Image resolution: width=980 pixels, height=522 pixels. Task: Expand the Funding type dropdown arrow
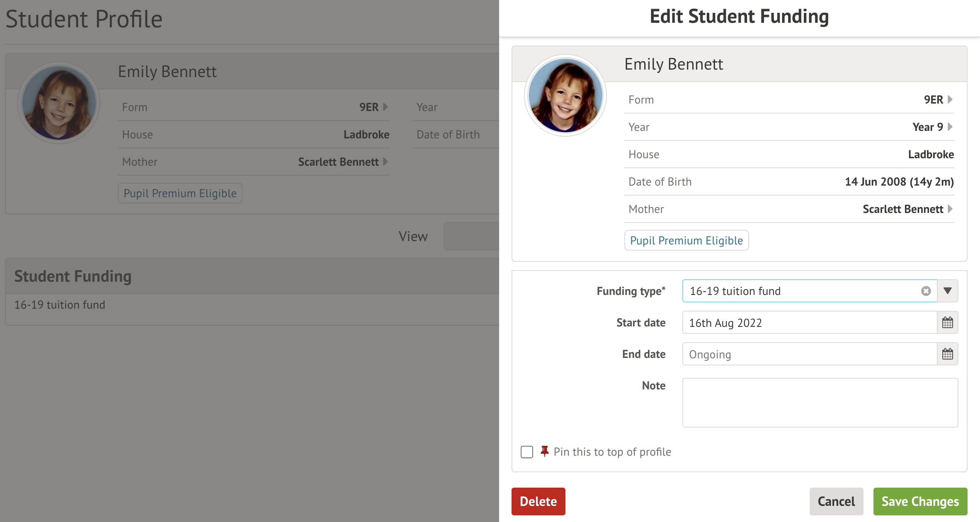pos(947,291)
